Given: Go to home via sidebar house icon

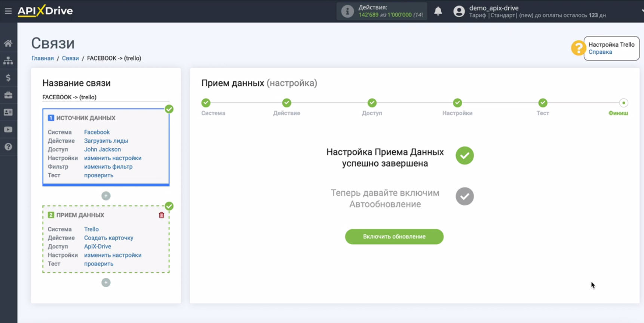Looking at the screenshot, I should point(8,43).
